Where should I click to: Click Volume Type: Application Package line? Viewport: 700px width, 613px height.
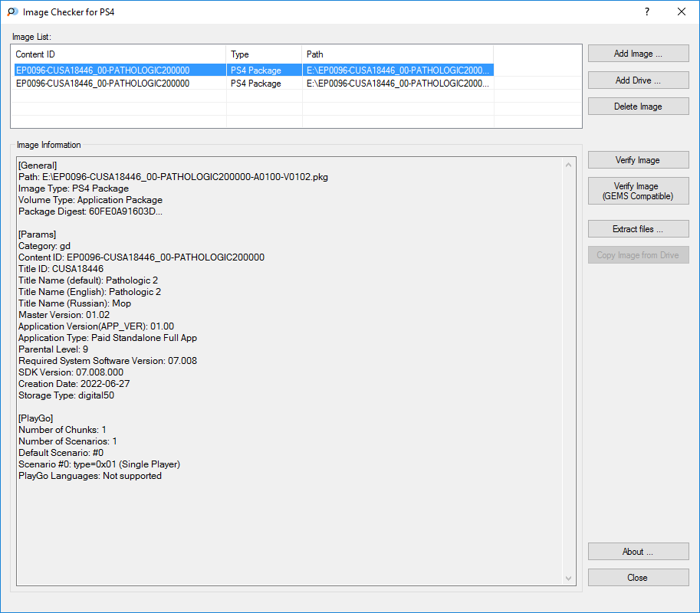pyautogui.click(x=90, y=200)
